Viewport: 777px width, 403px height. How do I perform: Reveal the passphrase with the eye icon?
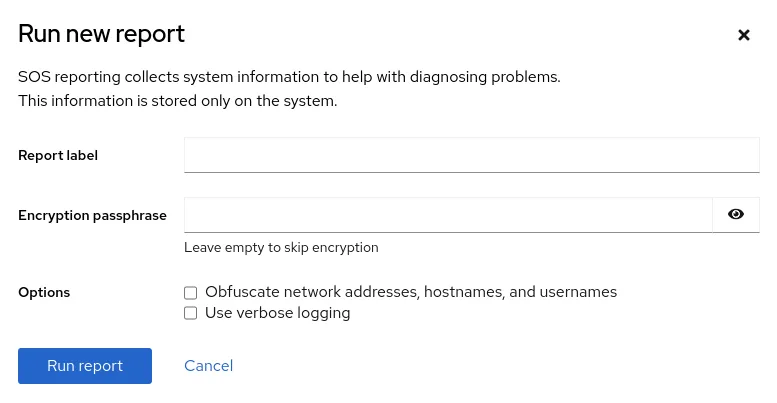coord(736,214)
